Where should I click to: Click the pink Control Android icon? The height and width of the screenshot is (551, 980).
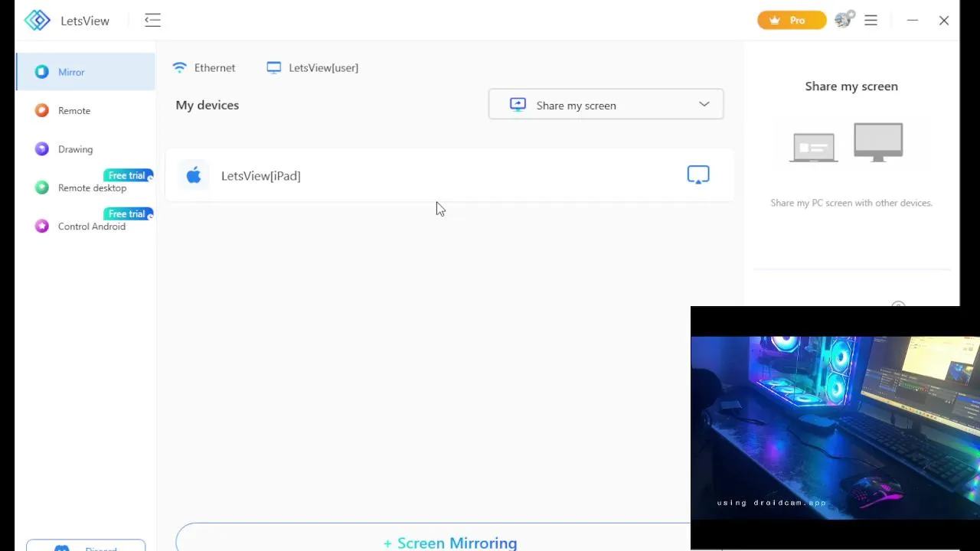click(42, 226)
